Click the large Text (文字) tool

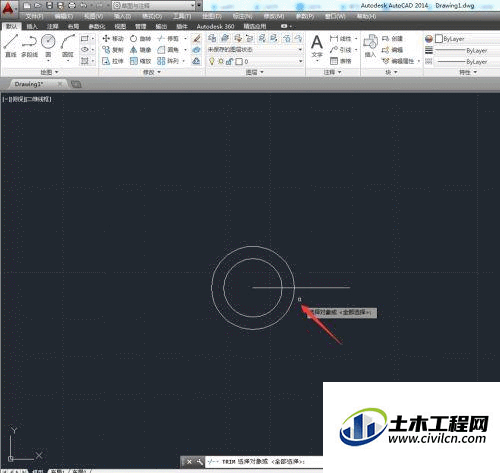(x=317, y=47)
